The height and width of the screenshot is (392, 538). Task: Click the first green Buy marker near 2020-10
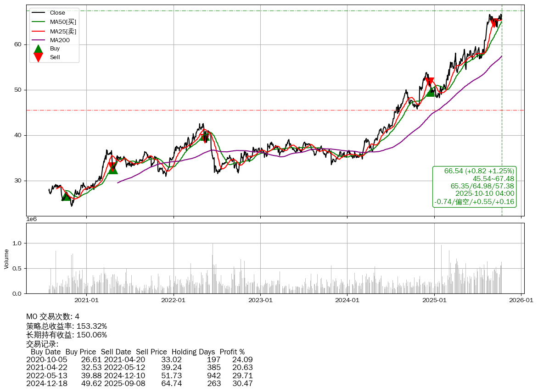point(66,196)
